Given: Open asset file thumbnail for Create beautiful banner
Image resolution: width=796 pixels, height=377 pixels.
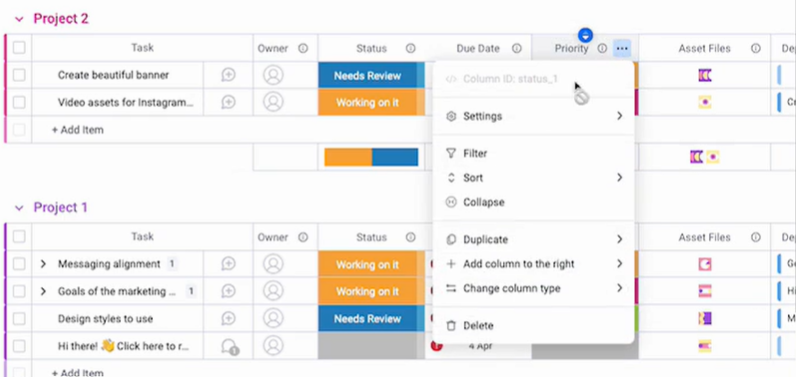Looking at the screenshot, I should (x=705, y=76).
